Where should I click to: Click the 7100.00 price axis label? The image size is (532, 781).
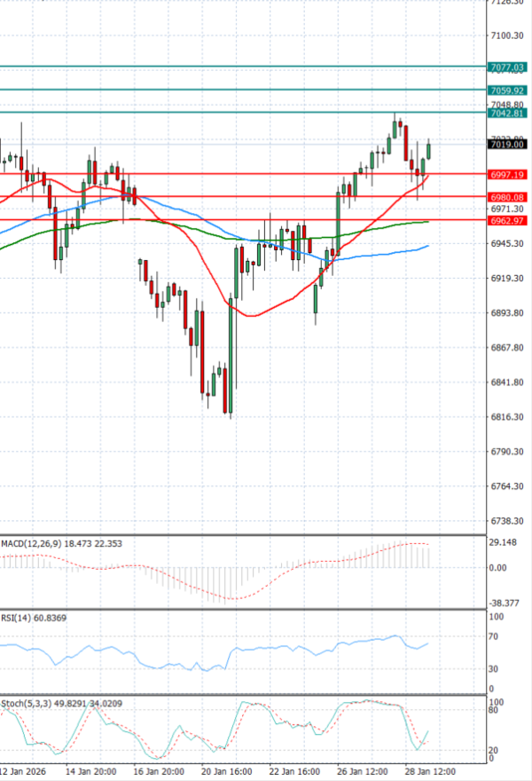[506, 35]
